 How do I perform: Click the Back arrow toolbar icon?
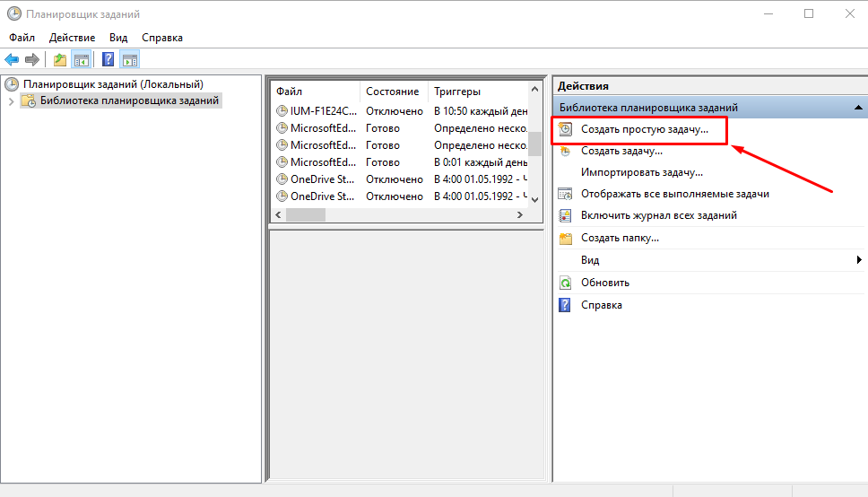click(x=12, y=59)
